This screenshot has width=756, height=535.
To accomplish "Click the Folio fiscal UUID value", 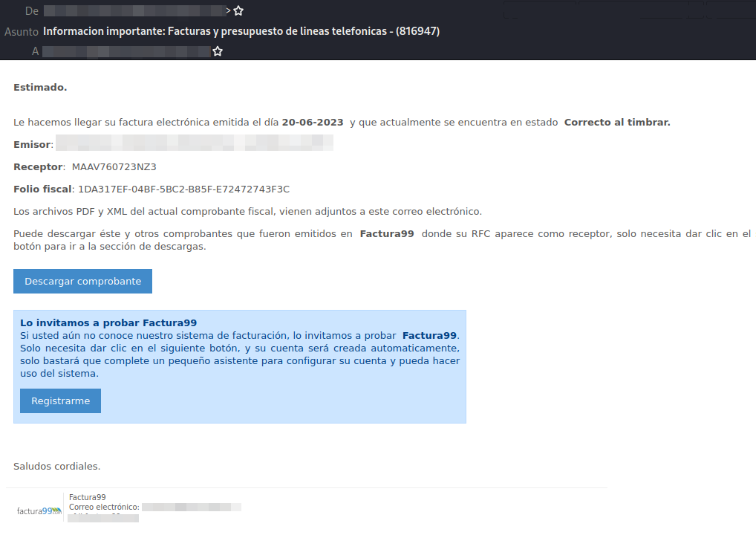I will [x=183, y=189].
